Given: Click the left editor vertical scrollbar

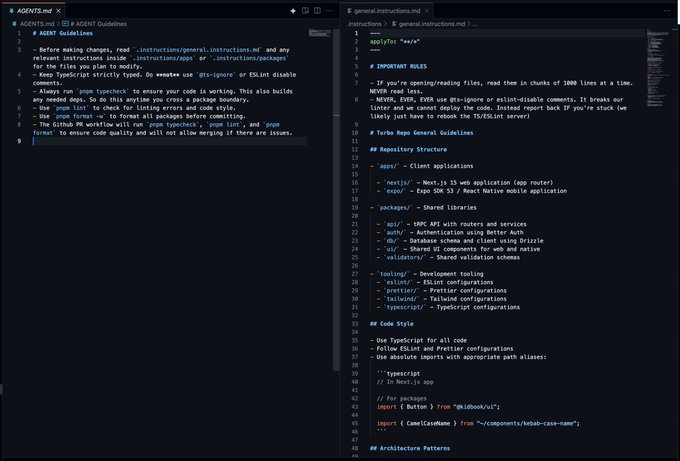Looking at the screenshot, I should (336, 199).
